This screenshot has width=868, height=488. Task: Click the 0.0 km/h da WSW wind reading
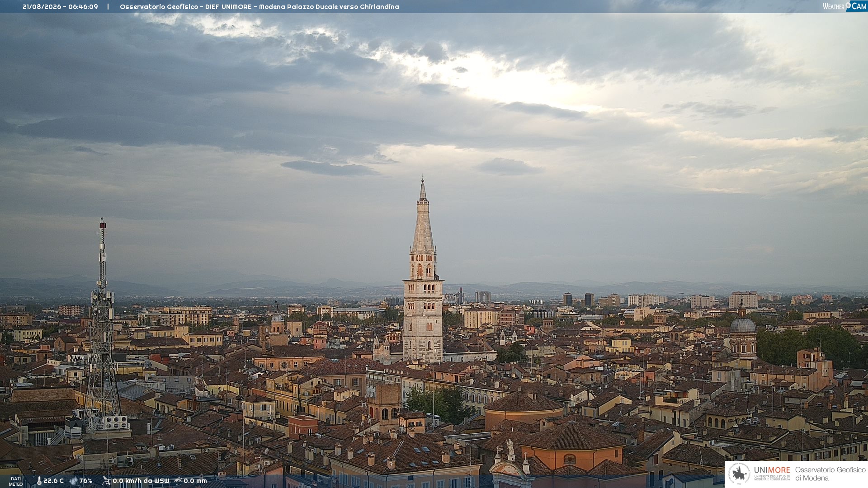[x=141, y=481]
